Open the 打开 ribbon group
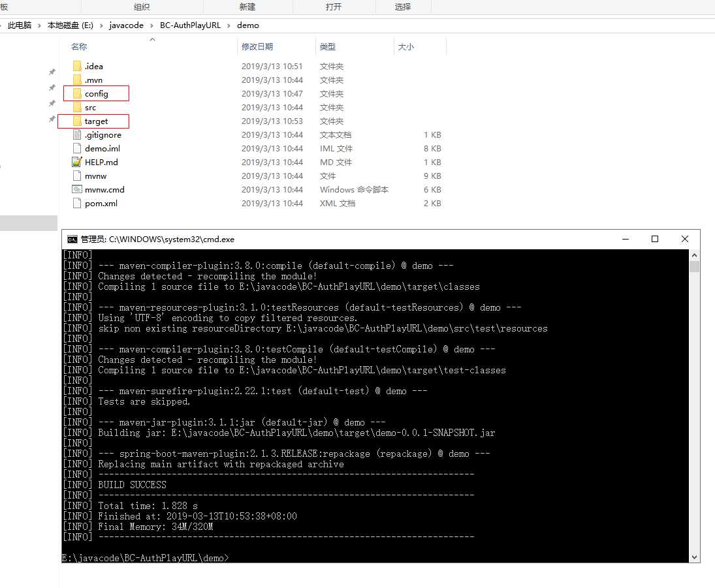 (333, 7)
